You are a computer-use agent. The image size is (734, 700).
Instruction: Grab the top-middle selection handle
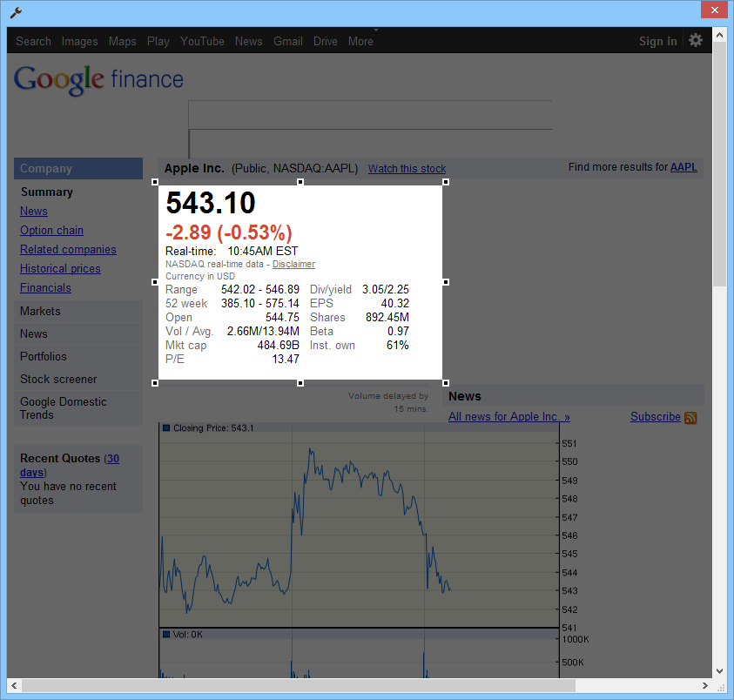click(x=300, y=182)
